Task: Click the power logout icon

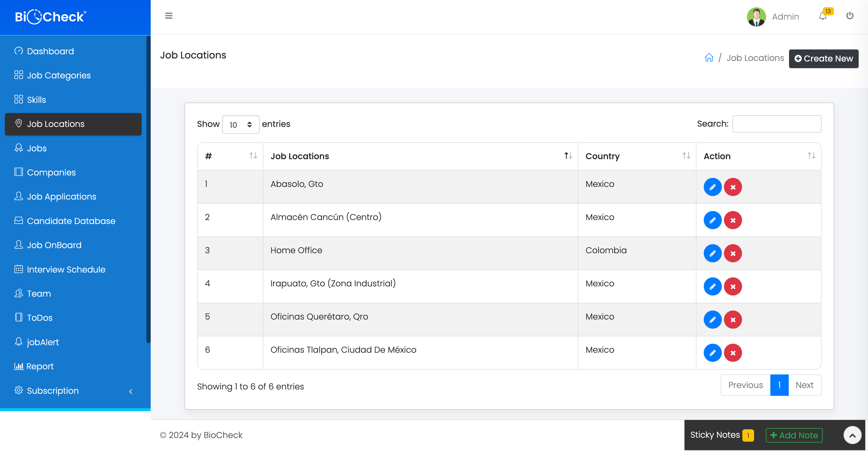Action: click(x=850, y=15)
